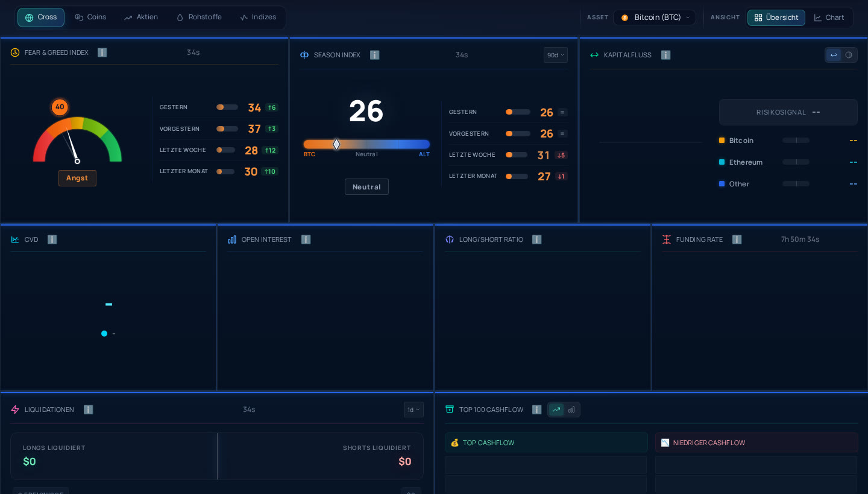Switch to the Indizes tab
The height and width of the screenshot is (494, 868).
(x=258, y=17)
